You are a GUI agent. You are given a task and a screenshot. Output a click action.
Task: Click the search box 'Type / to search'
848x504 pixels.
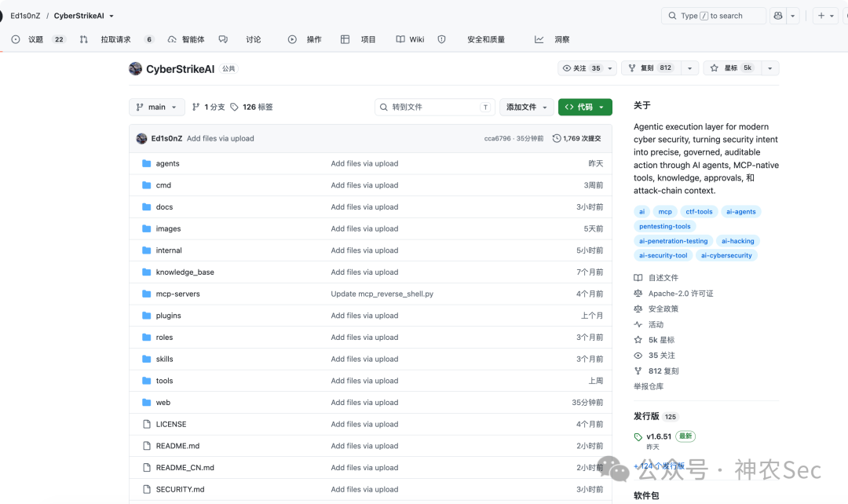[x=713, y=16]
